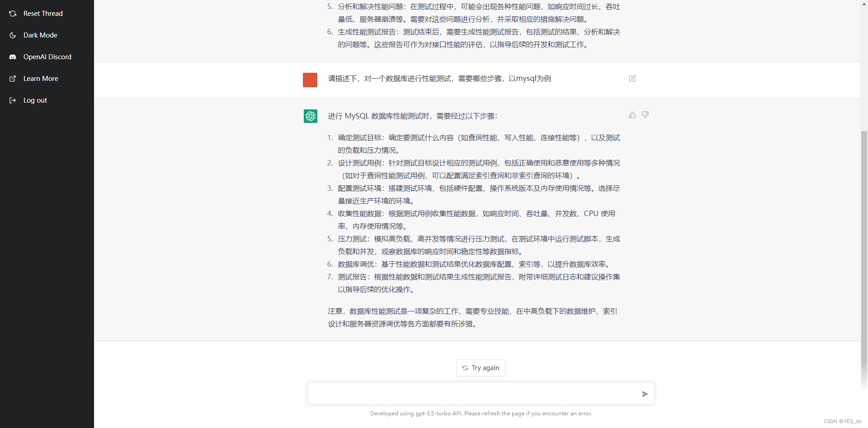Click the ChatGPT assistant avatar
Viewport: 868px width, 428px height.
pos(310,116)
